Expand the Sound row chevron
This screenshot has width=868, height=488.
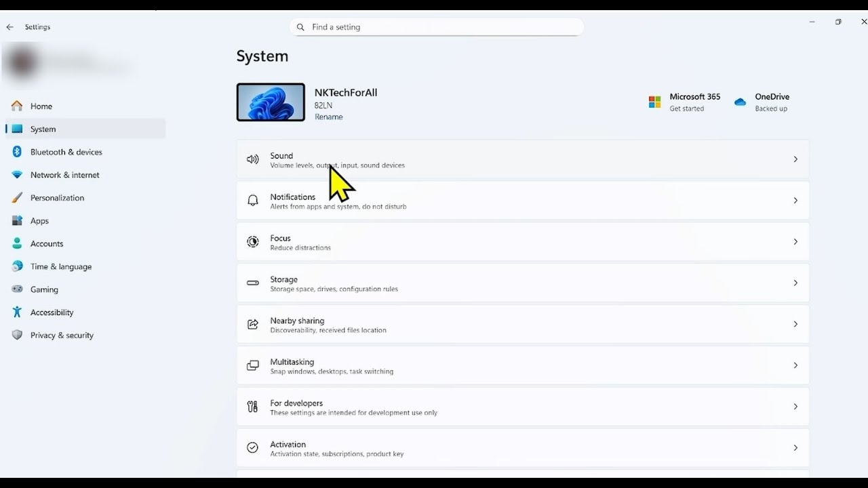795,159
